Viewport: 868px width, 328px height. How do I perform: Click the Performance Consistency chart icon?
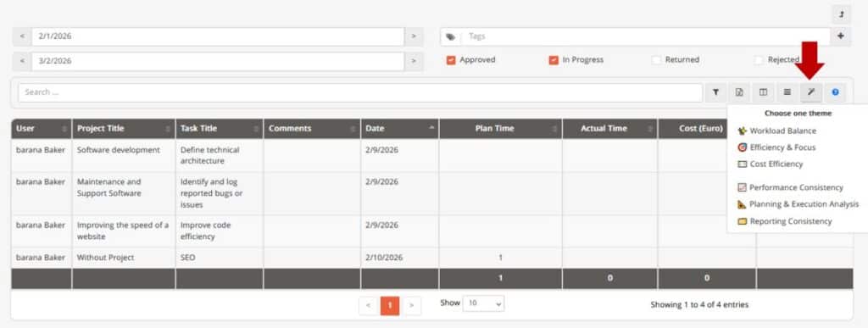[x=743, y=188]
